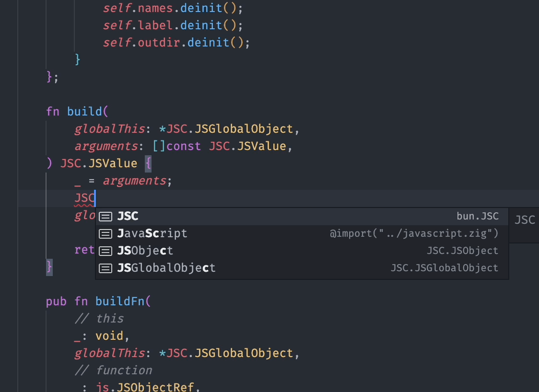Place cursor on typed JSC with error underline
The width and height of the screenshot is (539, 392).
click(84, 198)
